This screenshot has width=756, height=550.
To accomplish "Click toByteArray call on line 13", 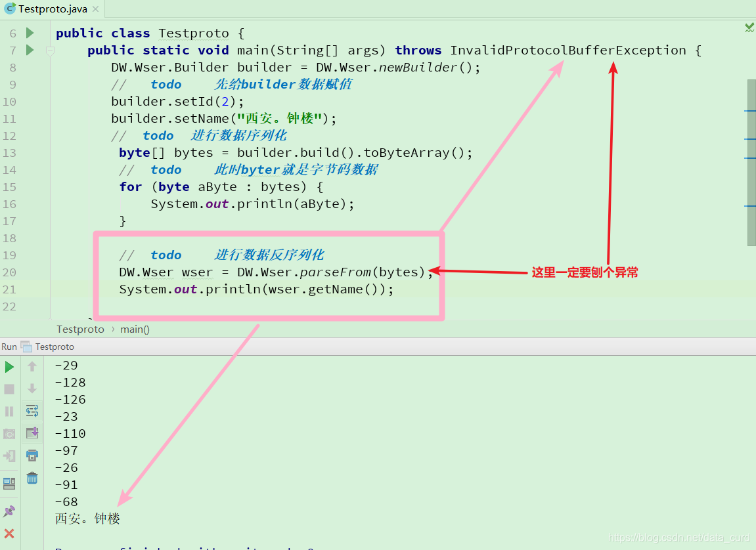I will tap(407, 153).
